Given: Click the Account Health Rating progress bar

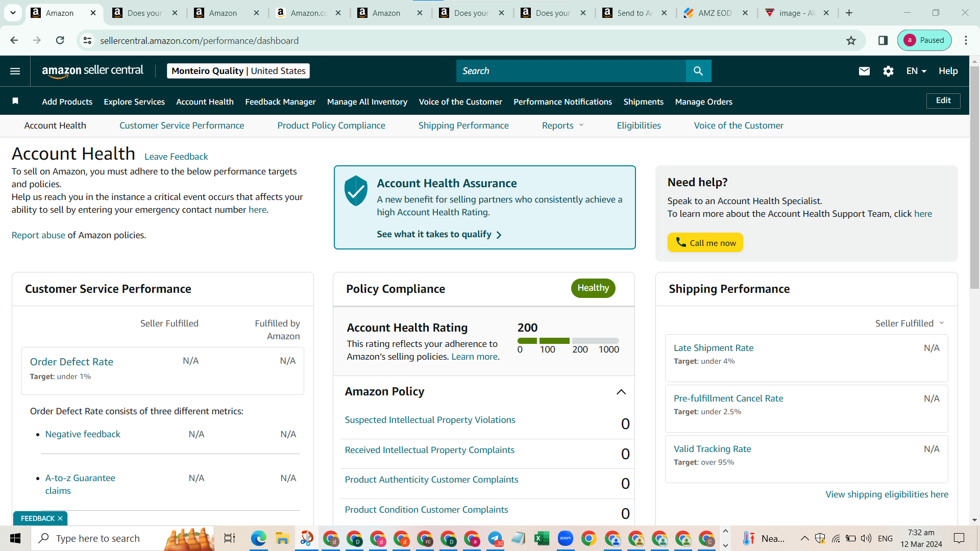Looking at the screenshot, I should click(x=568, y=341).
